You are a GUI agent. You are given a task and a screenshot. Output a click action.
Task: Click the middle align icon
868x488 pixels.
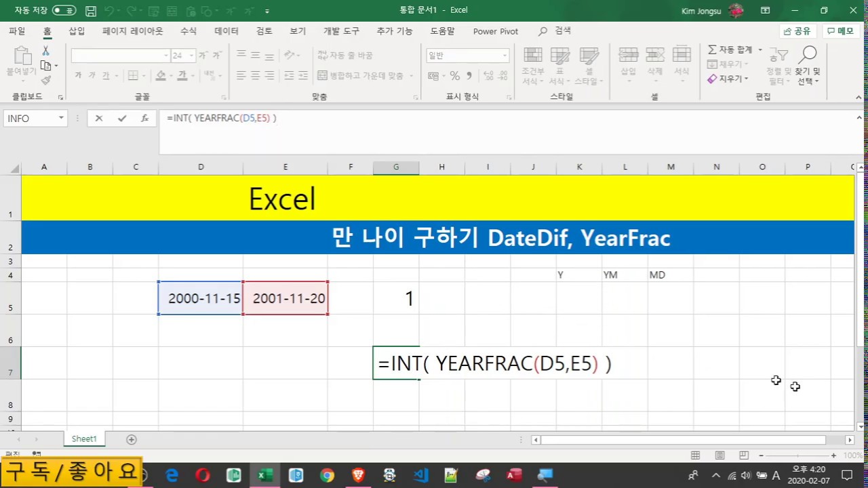pyautogui.click(x=256, y=56)
